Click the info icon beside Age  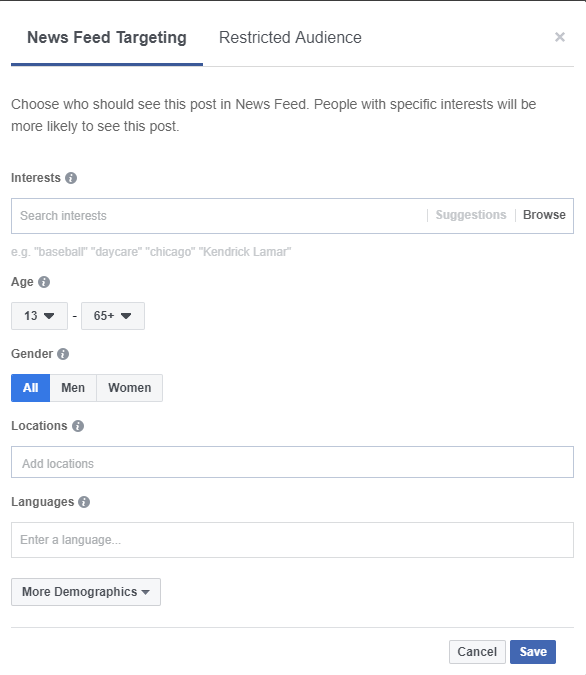click(44, 282)
